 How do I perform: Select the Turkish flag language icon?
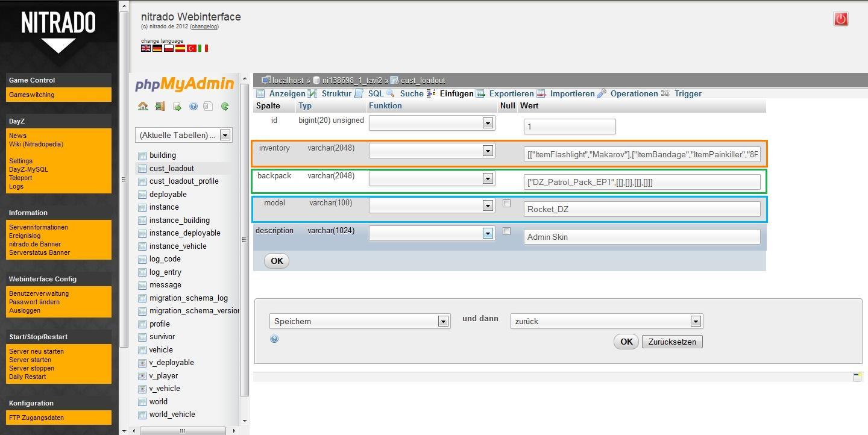192,48
